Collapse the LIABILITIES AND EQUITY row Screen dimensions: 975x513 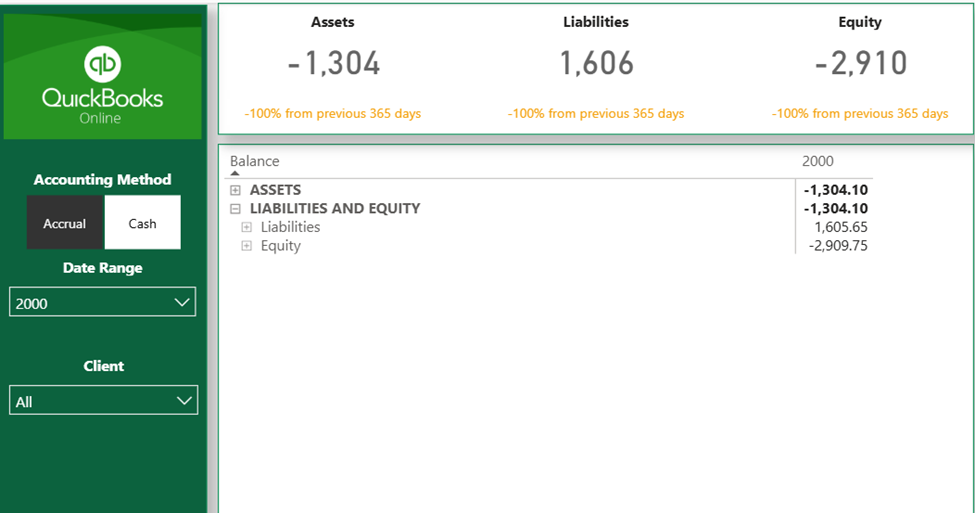click(x=236, y=209)
